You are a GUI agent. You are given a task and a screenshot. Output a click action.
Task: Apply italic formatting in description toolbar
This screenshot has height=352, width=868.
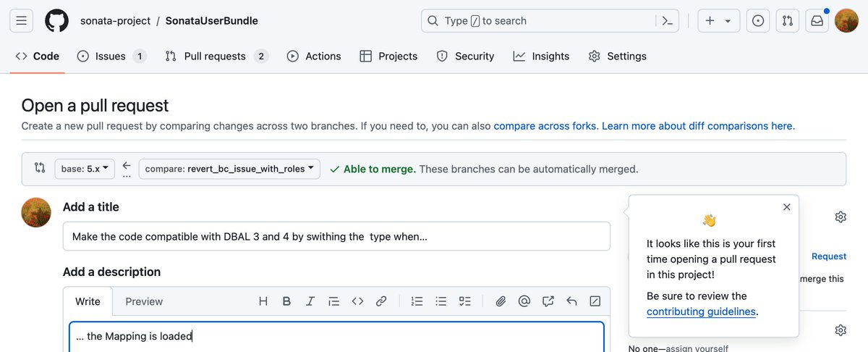[x=310, y=301]
